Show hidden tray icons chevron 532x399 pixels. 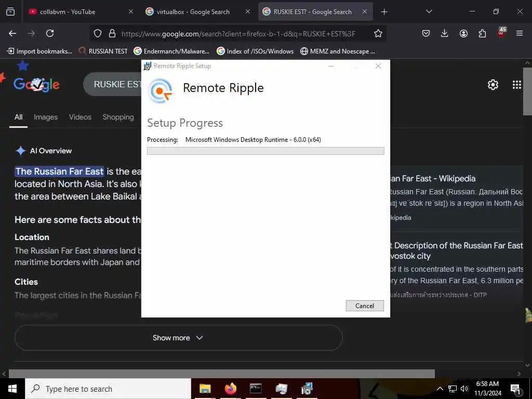pos(440,389)
